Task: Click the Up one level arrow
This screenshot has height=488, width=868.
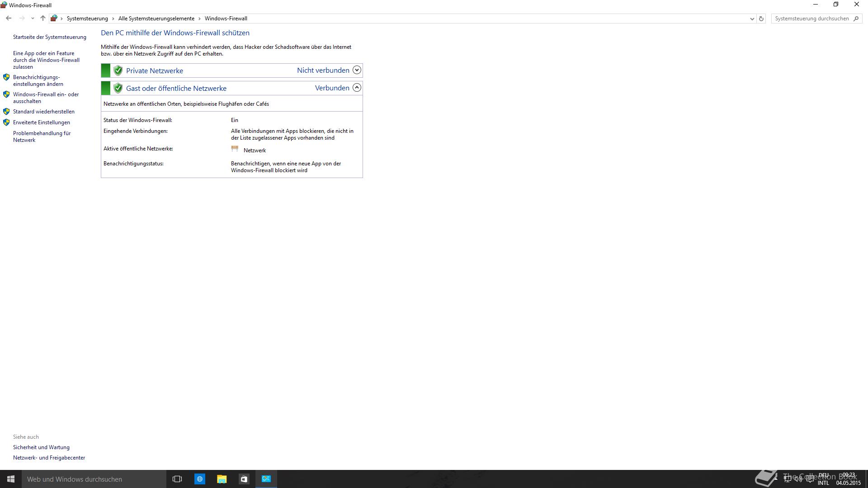Action: [43, 19]
